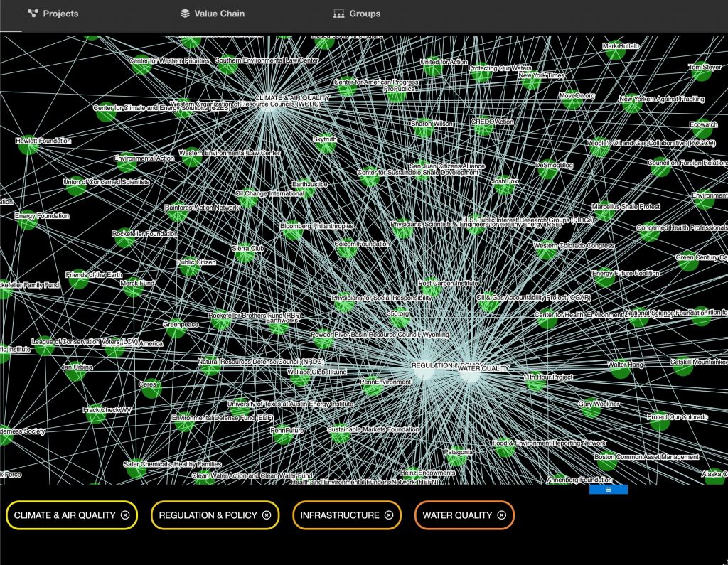Click the Sustainable Markets Foundation label

[x=373, y=429]
